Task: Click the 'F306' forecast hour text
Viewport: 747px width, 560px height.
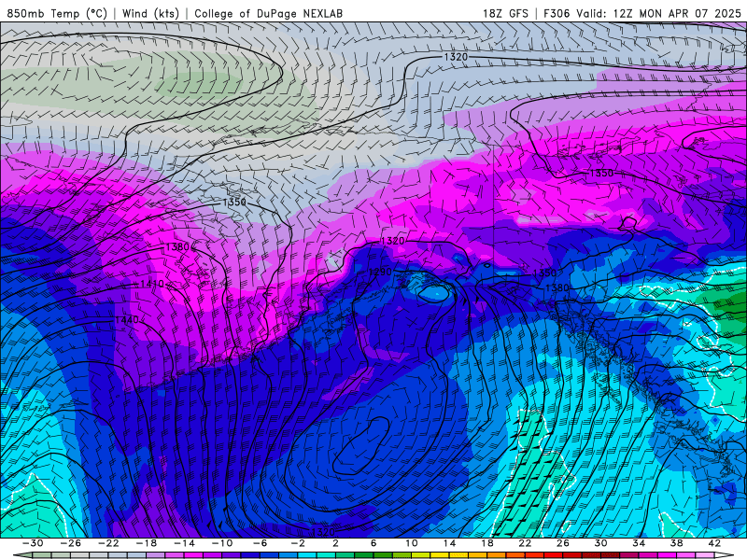Action: (x=557, y=13)
